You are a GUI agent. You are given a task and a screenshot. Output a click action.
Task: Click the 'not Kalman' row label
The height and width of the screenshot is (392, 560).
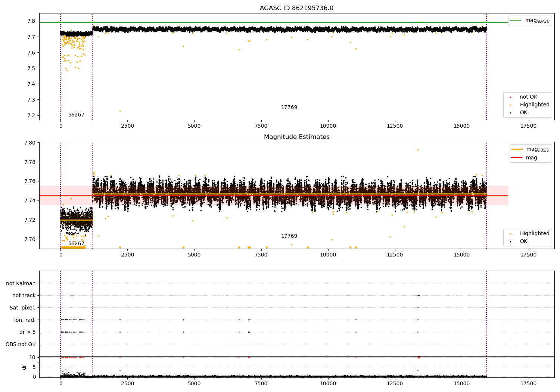click(21, 284)
